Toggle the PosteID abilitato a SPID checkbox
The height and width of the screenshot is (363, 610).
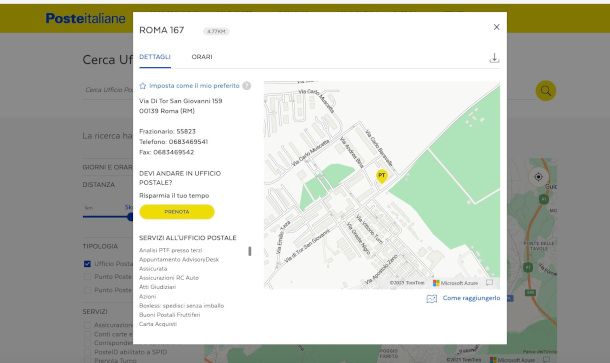click(87, 352)
